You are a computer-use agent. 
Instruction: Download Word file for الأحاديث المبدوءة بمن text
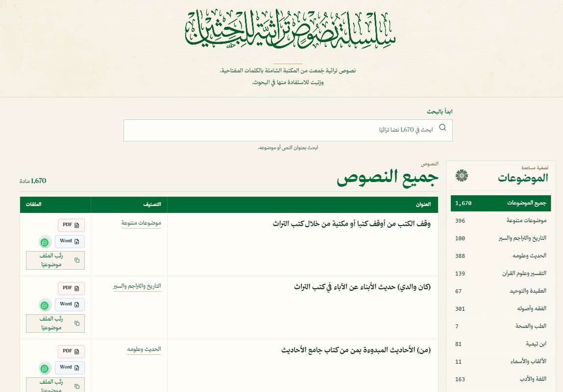pos(70,368)
